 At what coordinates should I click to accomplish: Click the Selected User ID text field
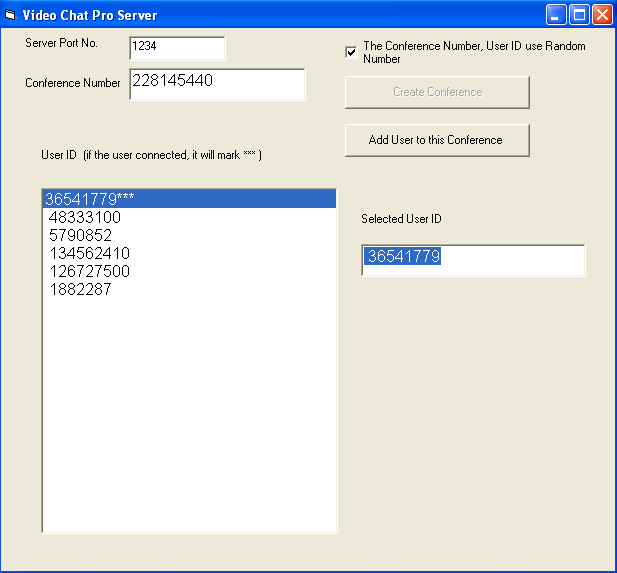coord(472,259)
